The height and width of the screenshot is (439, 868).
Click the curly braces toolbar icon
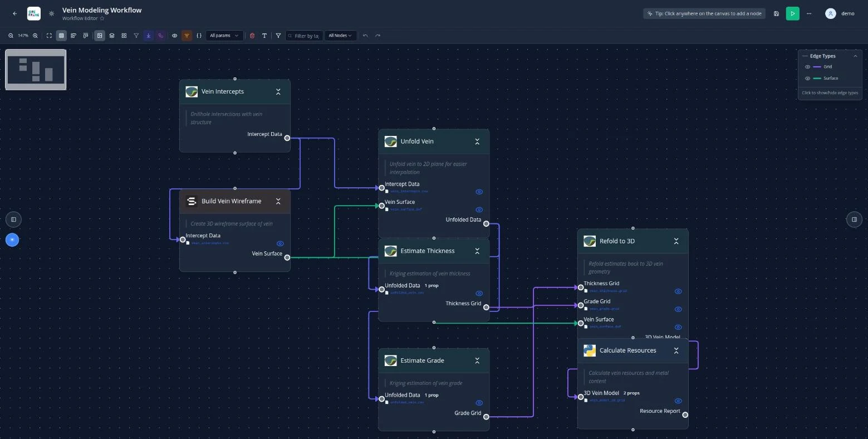[x=199, y=36]
